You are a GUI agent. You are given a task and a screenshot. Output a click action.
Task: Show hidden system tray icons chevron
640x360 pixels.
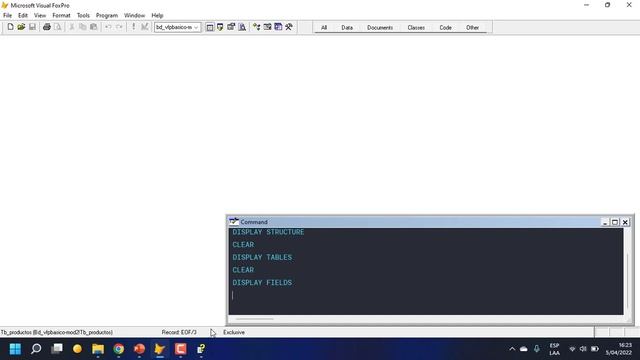[x=512, y=349]
